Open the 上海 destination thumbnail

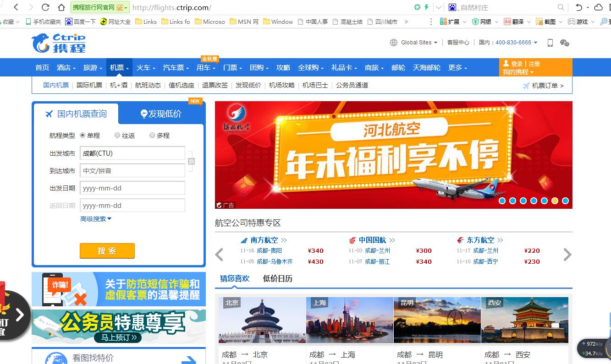point(350,320)
